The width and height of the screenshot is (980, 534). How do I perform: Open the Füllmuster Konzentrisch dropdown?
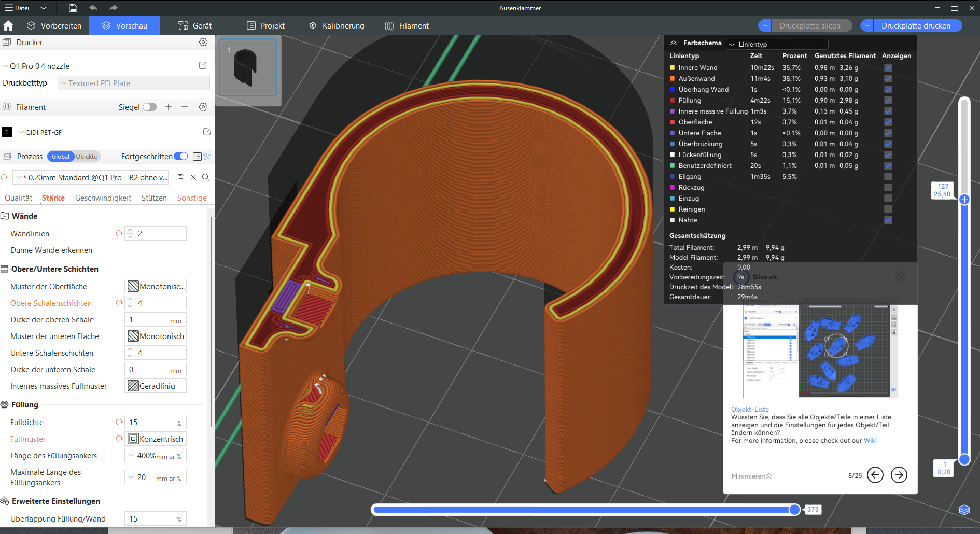tap(156, 439)
